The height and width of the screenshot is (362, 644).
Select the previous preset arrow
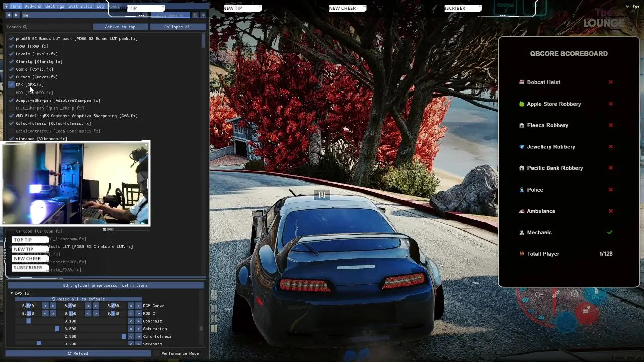[x=9, y=15]
